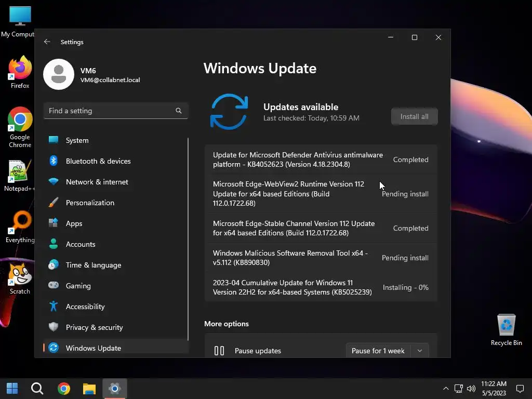Open Bluetooth & devices settings
The image size is (532, 399).
click(x=115, y=161)
